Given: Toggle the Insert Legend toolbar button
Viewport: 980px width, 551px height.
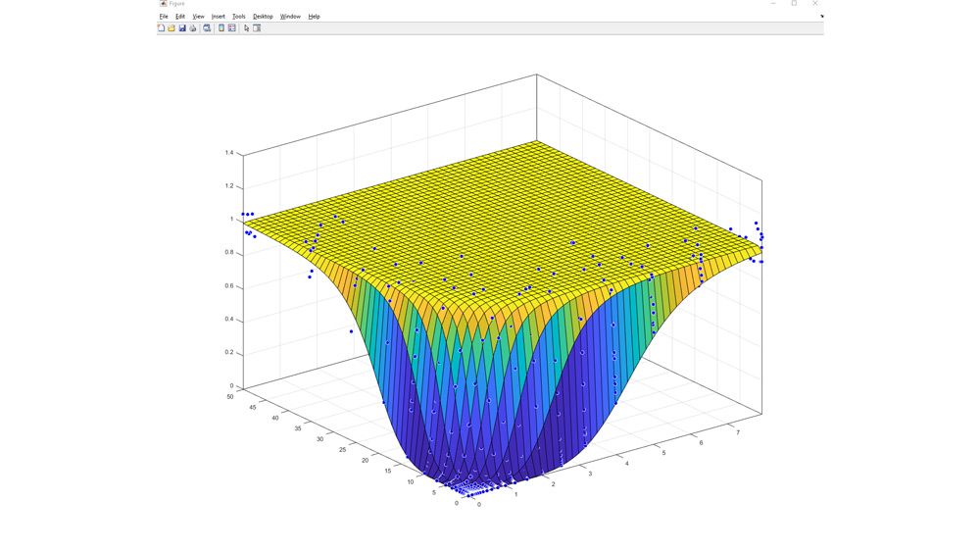Looking at the screenshot, I should coord(232,28).
